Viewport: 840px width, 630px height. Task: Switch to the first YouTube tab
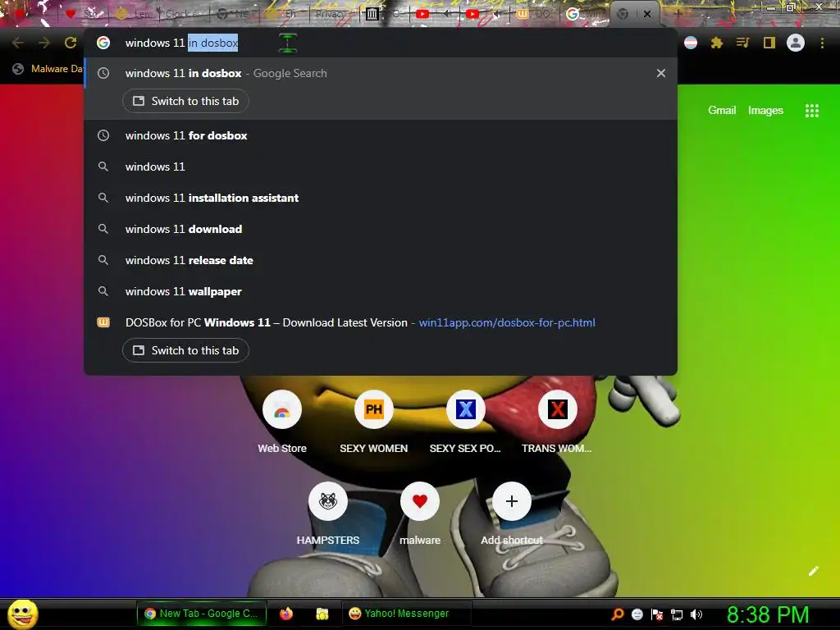point(432,14)
